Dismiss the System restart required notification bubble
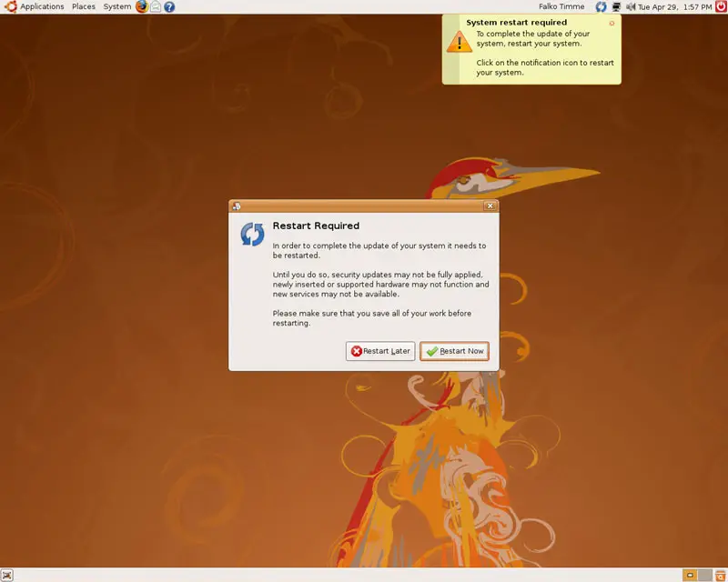This screenshot has height=582, width=728. coord(612,24)
